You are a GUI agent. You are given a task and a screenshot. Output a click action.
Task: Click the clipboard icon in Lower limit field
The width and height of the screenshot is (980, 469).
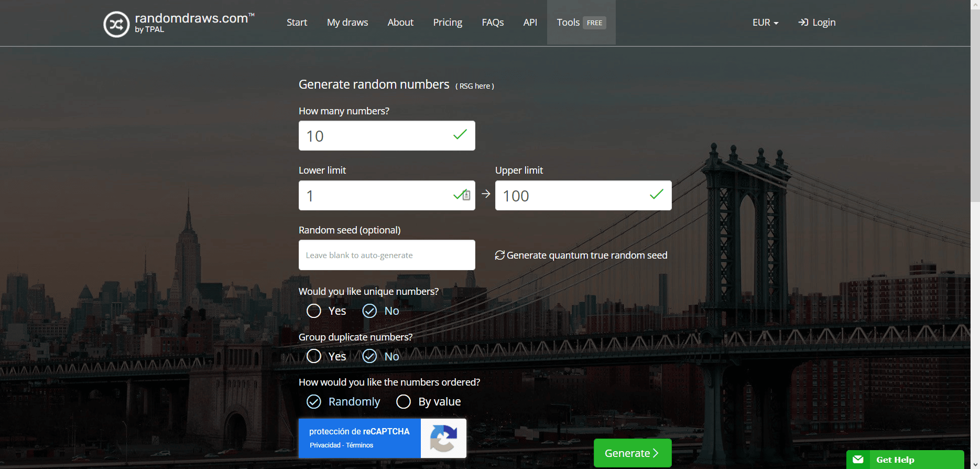click(466, 195)
